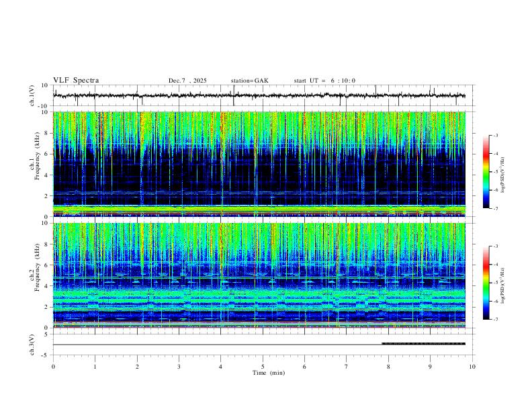This screenshot has width=532, height=411.
Task: Click the ch.2 spectrogram color scale bar
Action: (486, 283)
